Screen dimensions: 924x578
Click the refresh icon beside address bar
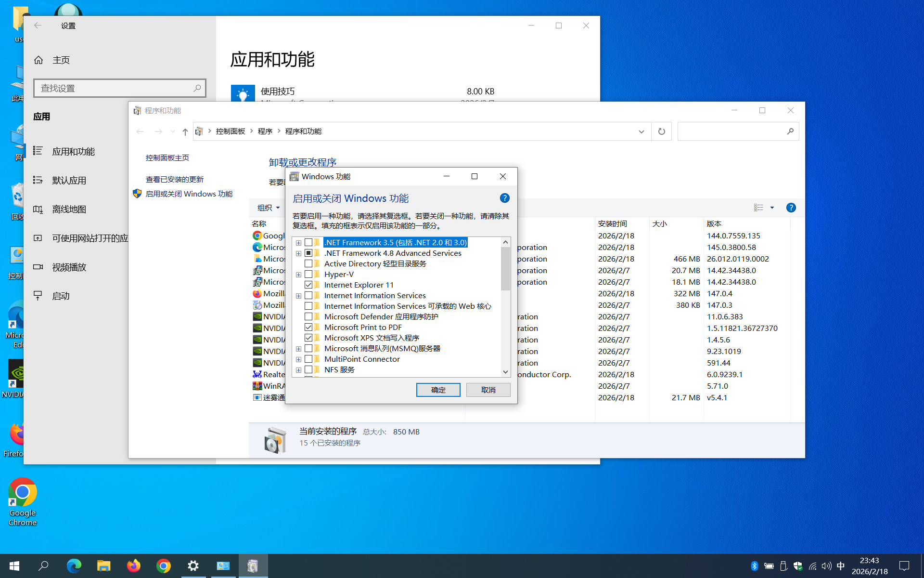[x=661, y=131]
